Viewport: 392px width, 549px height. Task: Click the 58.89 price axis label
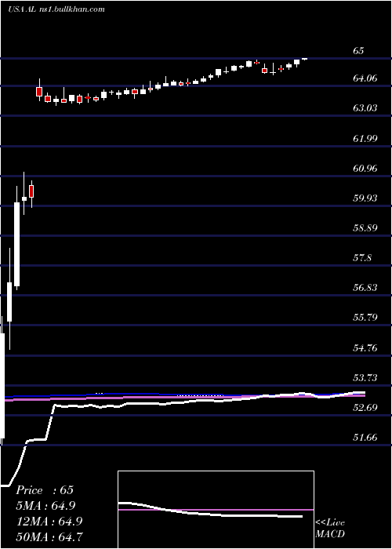point(365,228)
